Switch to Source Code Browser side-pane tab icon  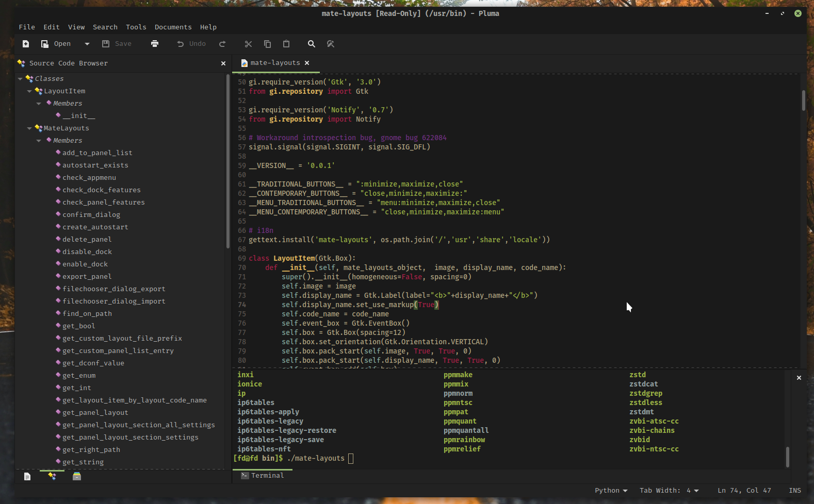pyautogui.click(x=52, y=476)
